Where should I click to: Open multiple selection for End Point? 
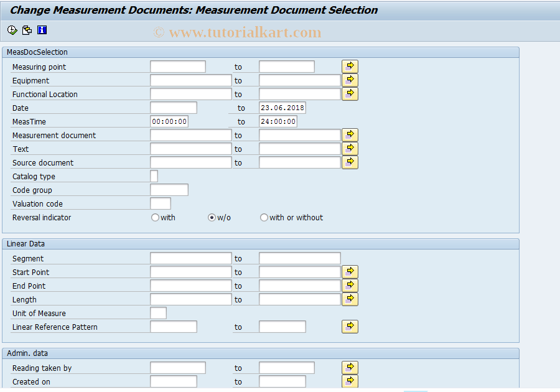click(350, 285)
